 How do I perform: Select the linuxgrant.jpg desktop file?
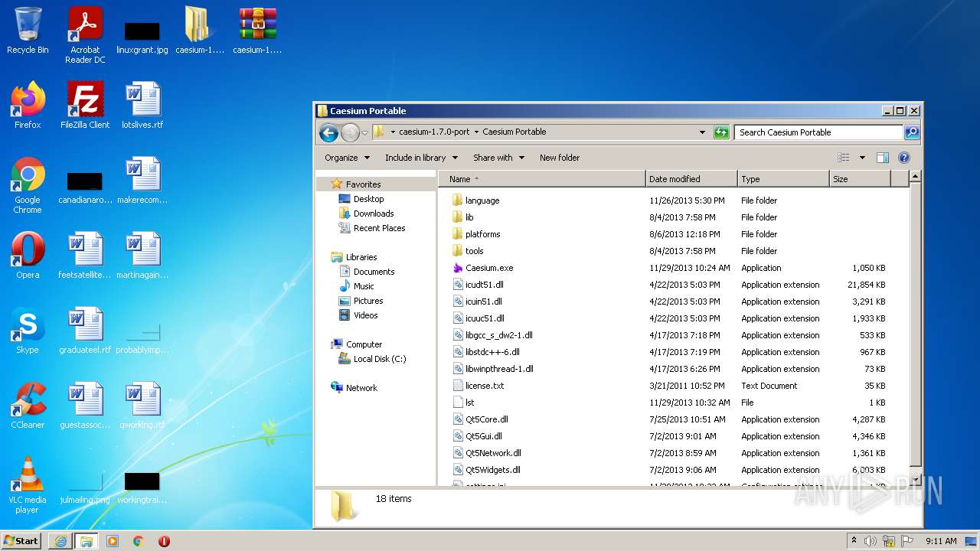(142, 35)
